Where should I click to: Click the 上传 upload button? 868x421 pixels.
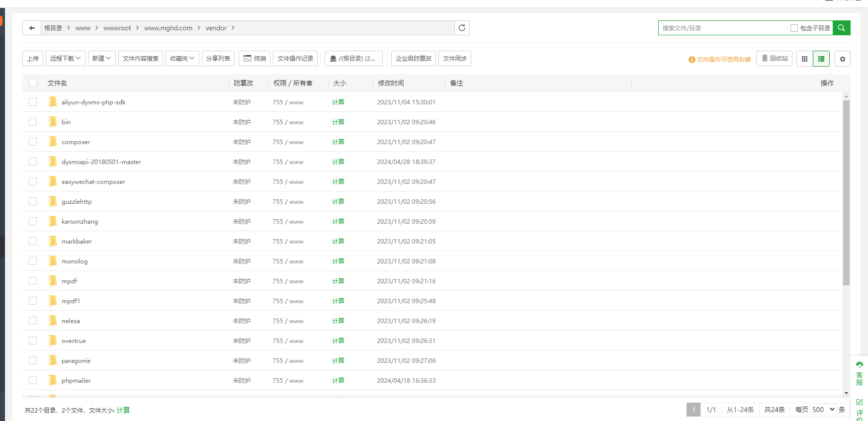click(33, 58)
